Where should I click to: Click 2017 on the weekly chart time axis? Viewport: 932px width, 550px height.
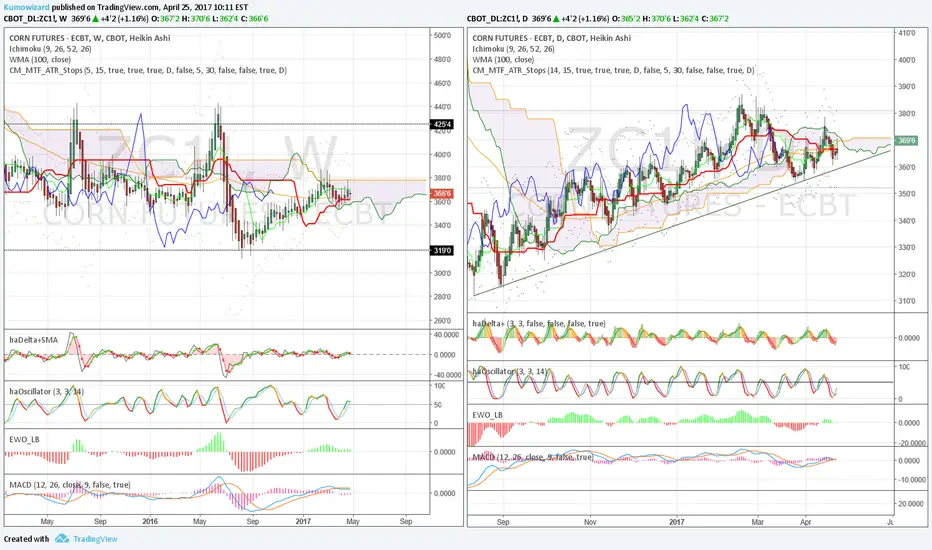click(x=303, y=521)
